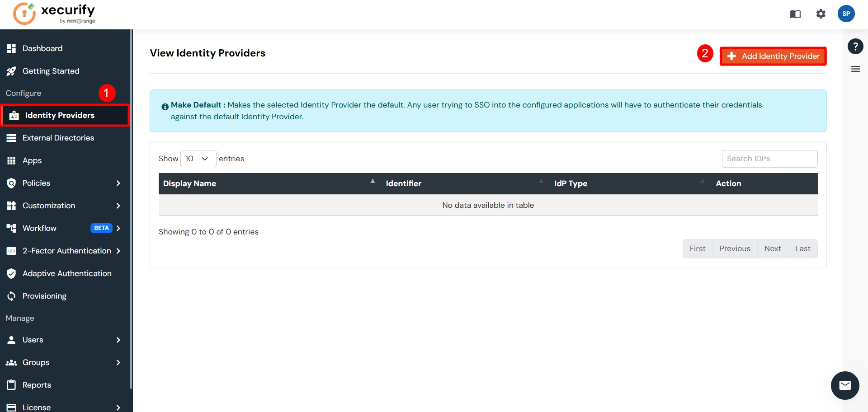Click the Policies shield icon

[11, 183]
